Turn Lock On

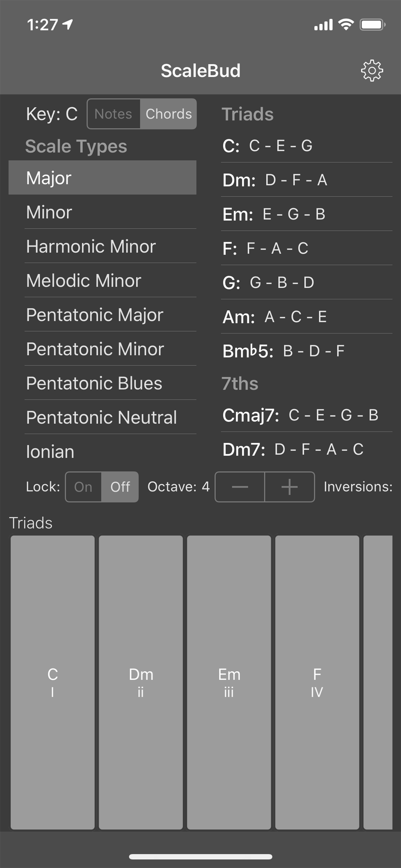pos(83,487)
